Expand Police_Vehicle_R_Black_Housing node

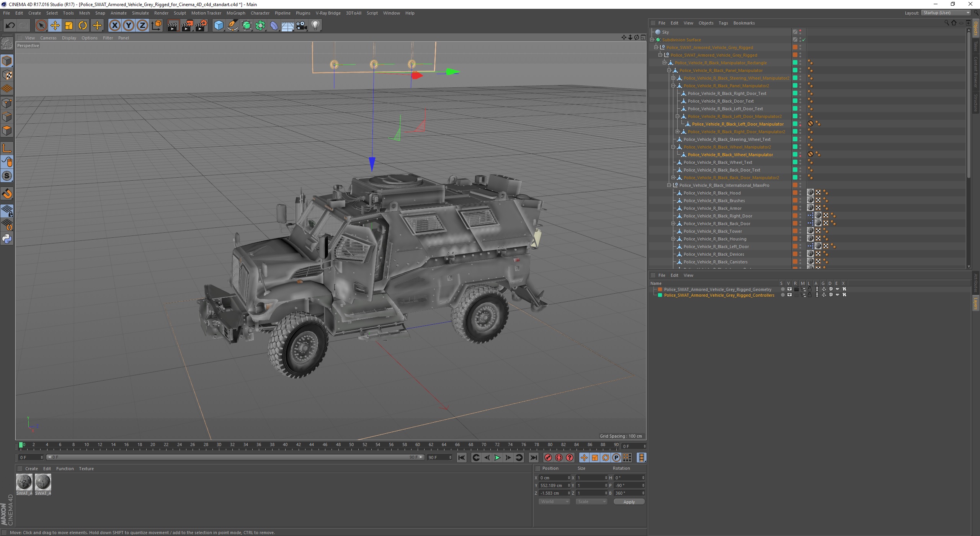click(x=673, y=239)
